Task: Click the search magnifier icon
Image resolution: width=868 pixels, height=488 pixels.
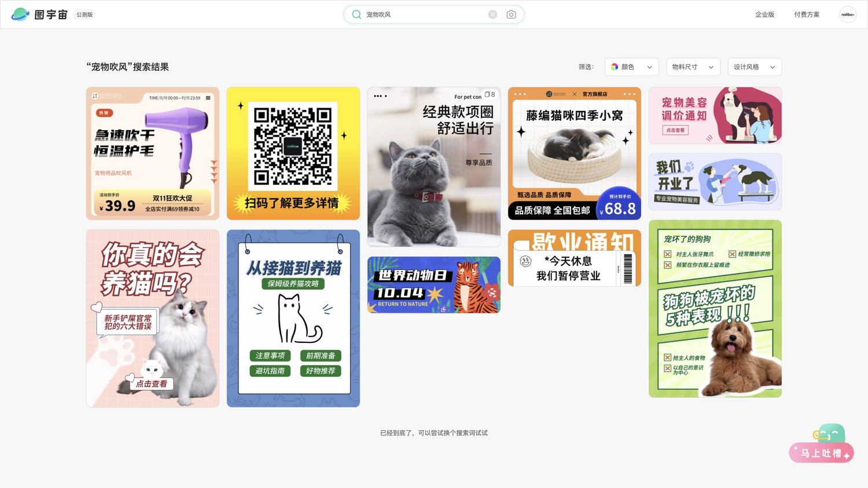Action: click(x=356, y=14)
